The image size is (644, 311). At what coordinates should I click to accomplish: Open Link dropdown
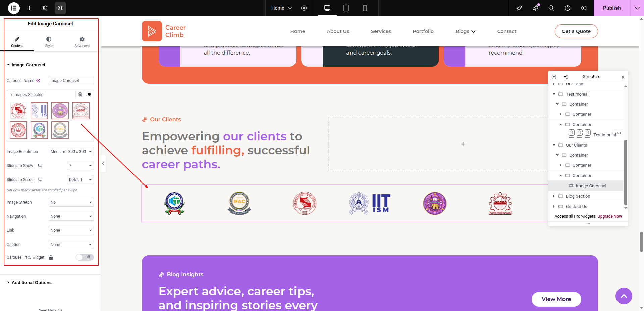click(71, 230)
